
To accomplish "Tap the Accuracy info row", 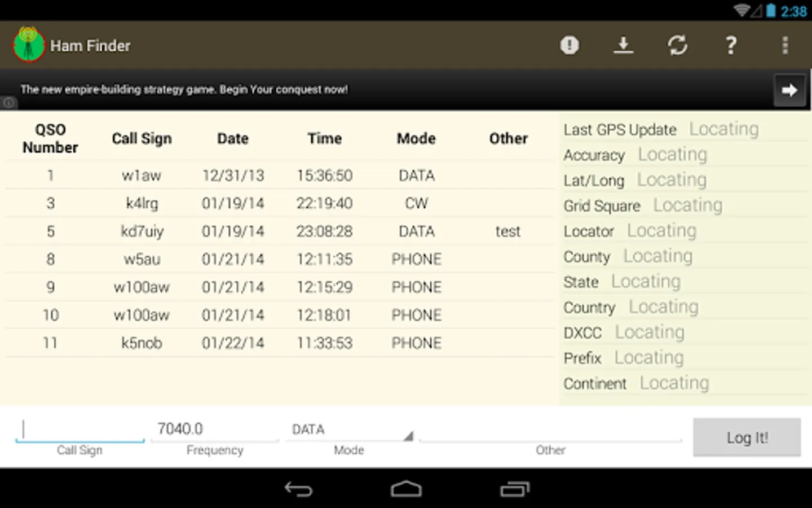I will tap(685, 155).
